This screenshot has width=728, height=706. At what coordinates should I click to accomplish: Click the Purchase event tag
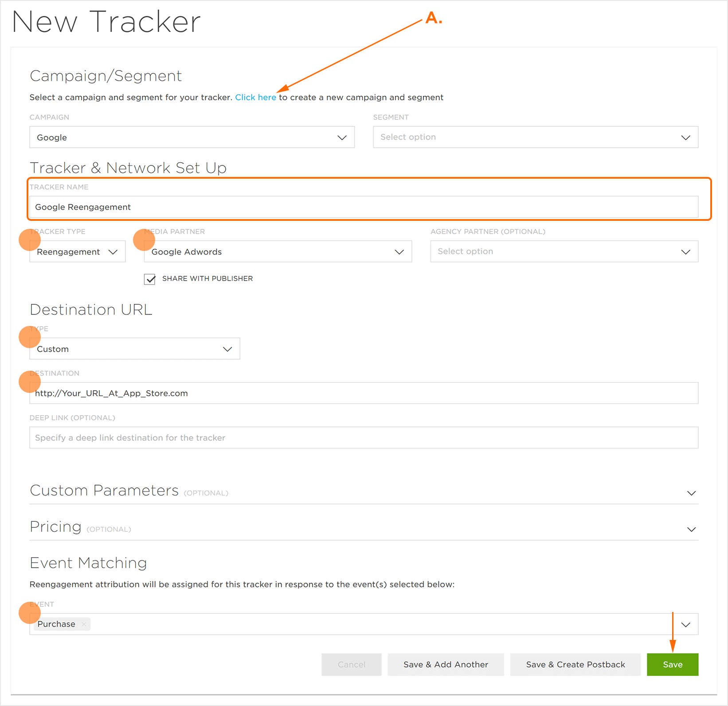(56, 624)
